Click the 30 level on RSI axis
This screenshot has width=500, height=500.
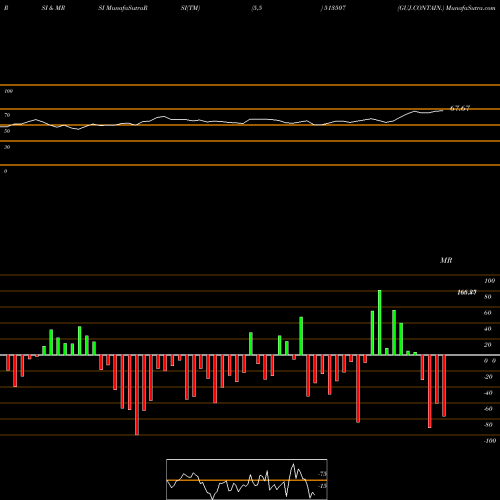tap(7, 147)
